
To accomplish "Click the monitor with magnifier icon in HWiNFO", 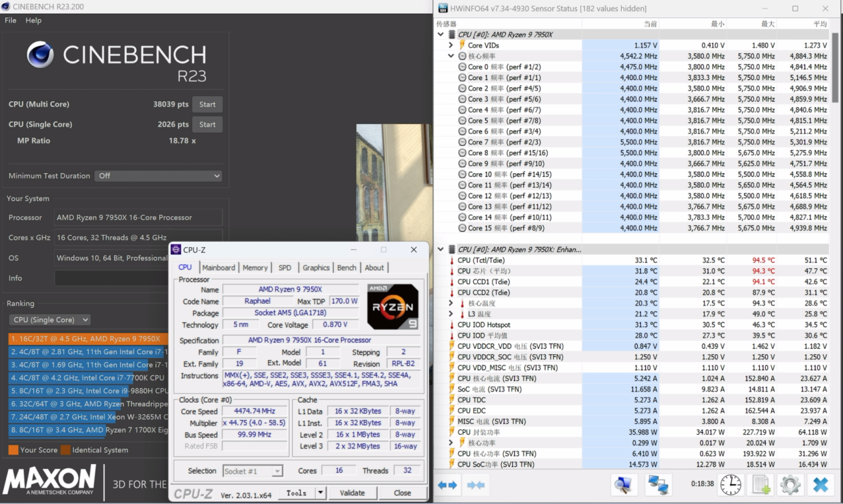I will (x=624, y=485).
